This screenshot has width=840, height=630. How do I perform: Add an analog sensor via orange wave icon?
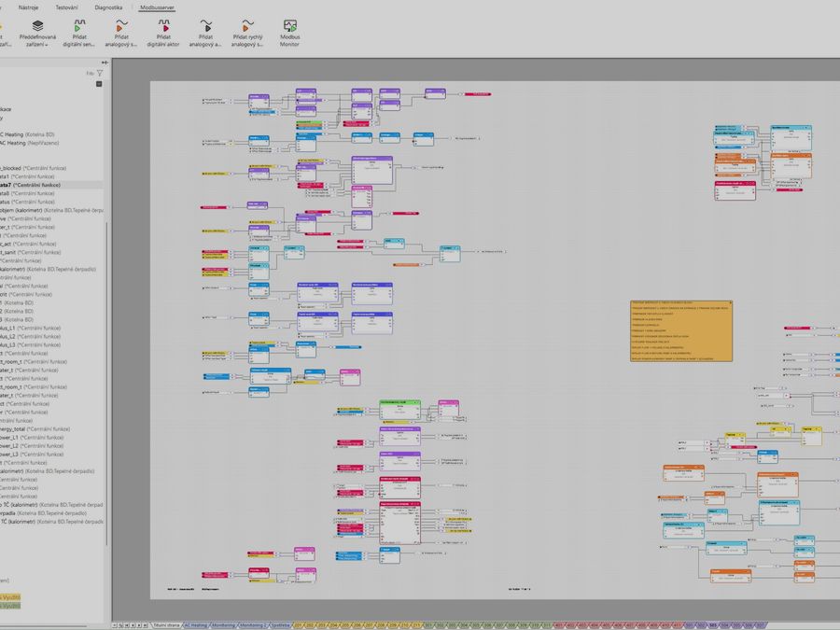pyautogui.click(x=121, y=26)
